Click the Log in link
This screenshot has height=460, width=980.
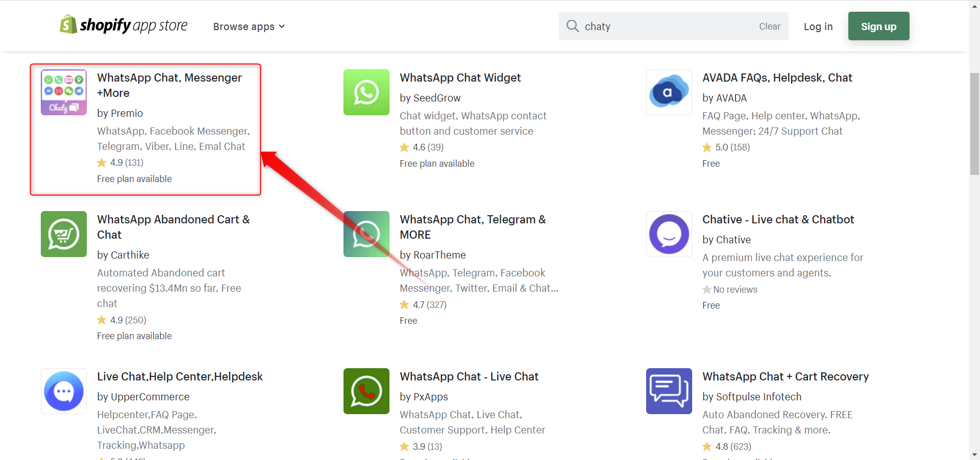coord(818,27)
